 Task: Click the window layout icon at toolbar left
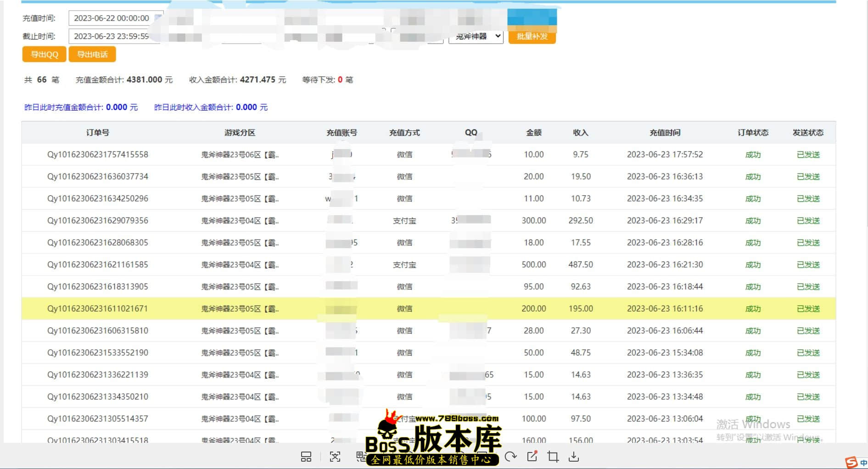click(x=306, y=457)
